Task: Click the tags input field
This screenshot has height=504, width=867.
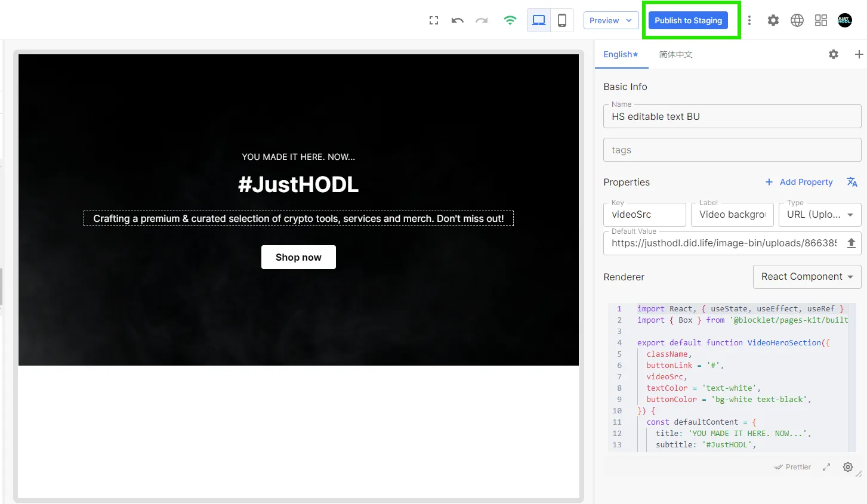Action: coord(732,150)
